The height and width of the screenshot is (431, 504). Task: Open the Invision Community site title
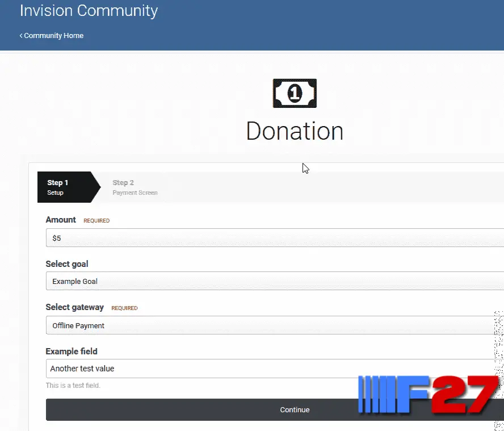89,11
